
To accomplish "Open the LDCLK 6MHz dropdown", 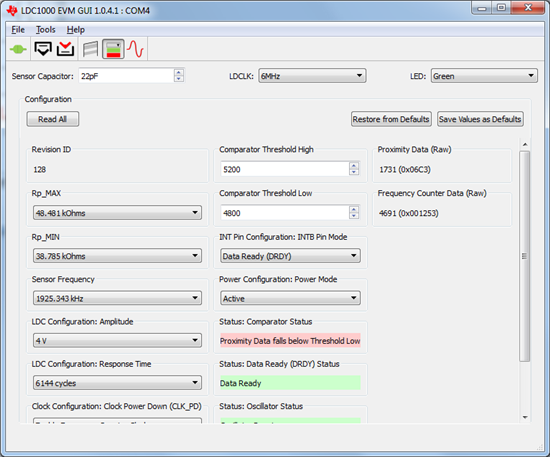I will pos(312,76).
